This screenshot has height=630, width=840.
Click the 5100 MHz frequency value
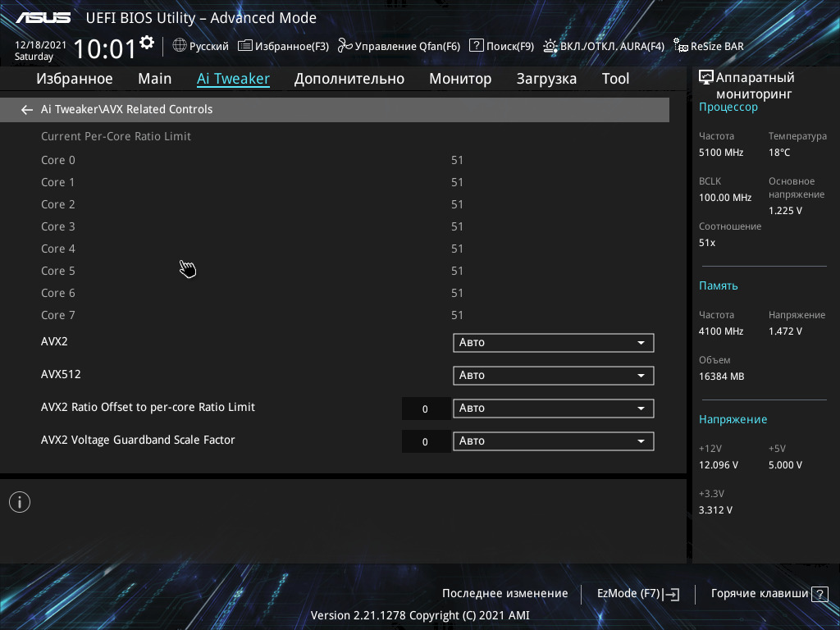pyautogui.click(x=721, y=153)
